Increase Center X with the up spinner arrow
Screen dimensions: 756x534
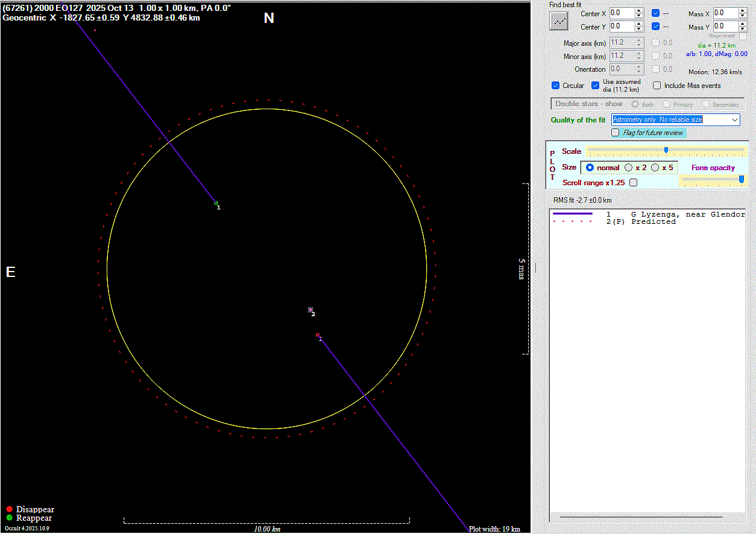pos(639,10)
